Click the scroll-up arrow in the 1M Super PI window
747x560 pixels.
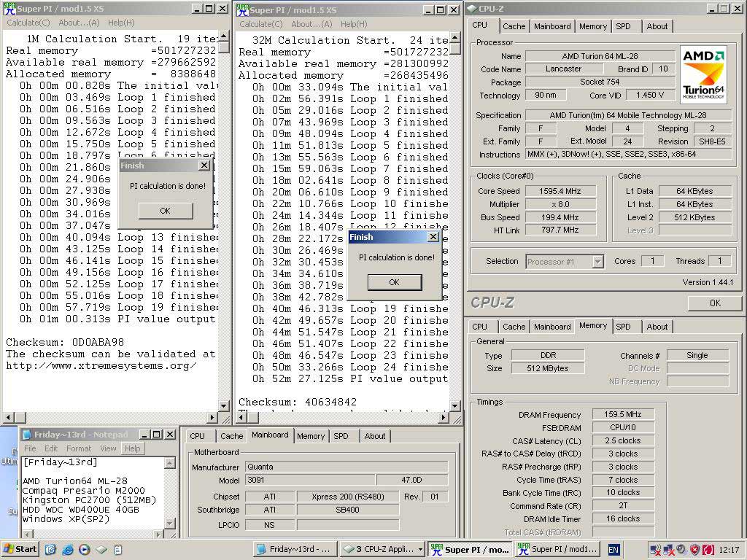[x=223, y=36]
